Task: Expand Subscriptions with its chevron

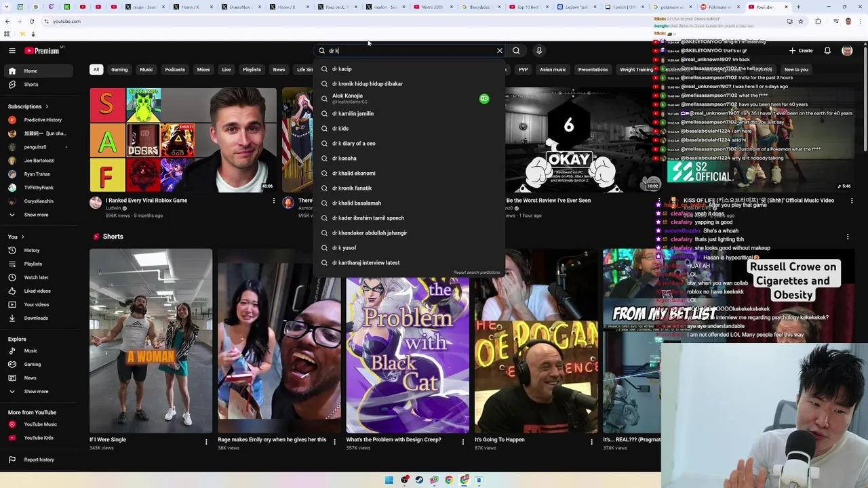Action: 47,106
